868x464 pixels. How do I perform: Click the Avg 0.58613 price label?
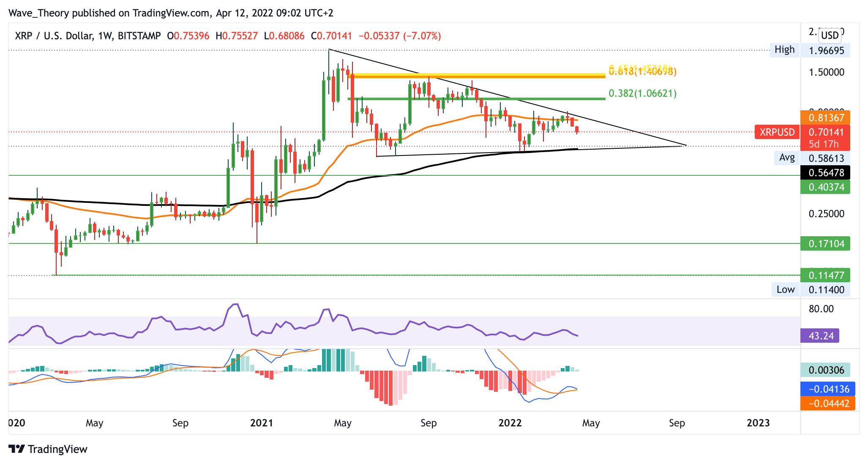point(826,158)
